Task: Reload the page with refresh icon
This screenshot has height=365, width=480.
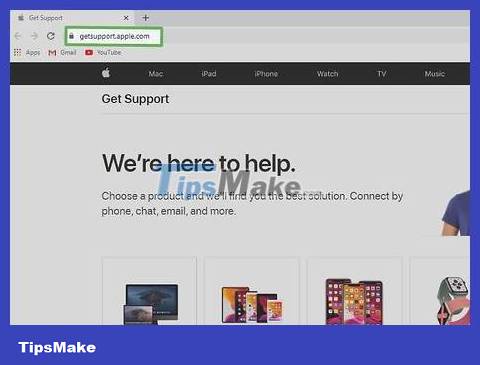Action: click(x=51, y=36)
